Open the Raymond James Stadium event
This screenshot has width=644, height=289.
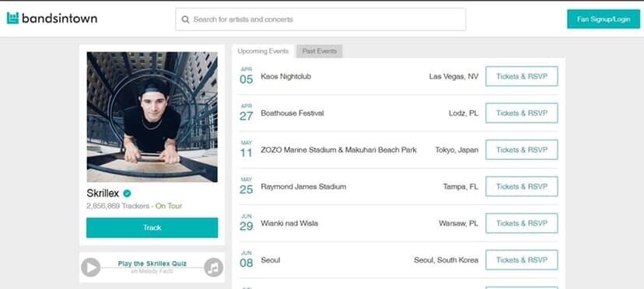(303, 186)
